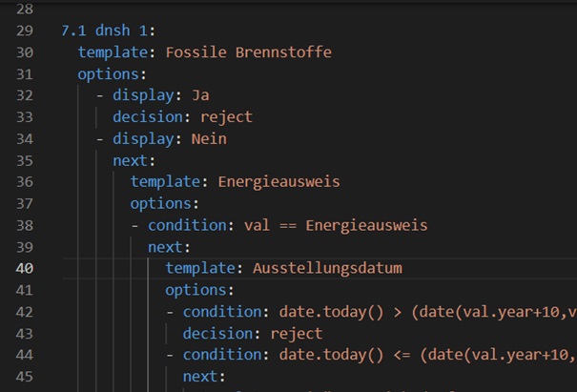Image resolution: width=577 pixels, height=392 pixels.
Task: Click 'reject' decision on line 43
Action: [x=296, y=333]
